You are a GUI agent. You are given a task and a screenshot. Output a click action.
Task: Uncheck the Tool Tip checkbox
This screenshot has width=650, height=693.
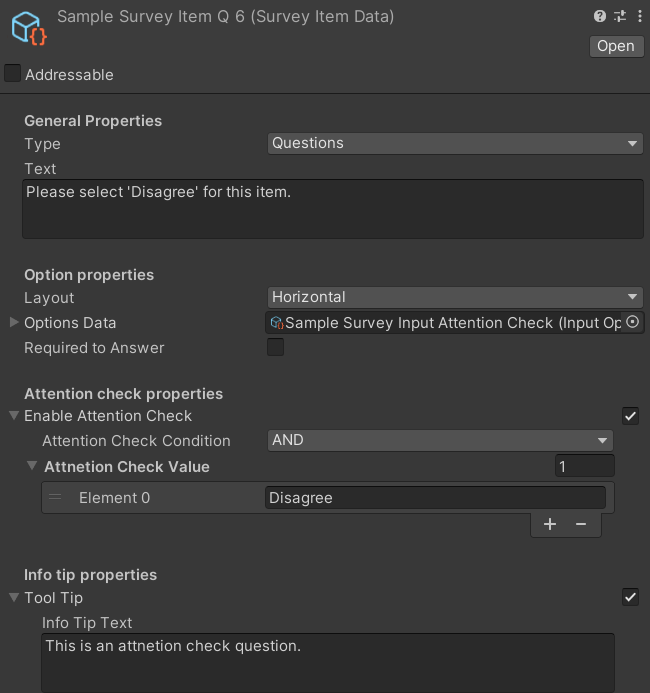(x=630, y=597)
